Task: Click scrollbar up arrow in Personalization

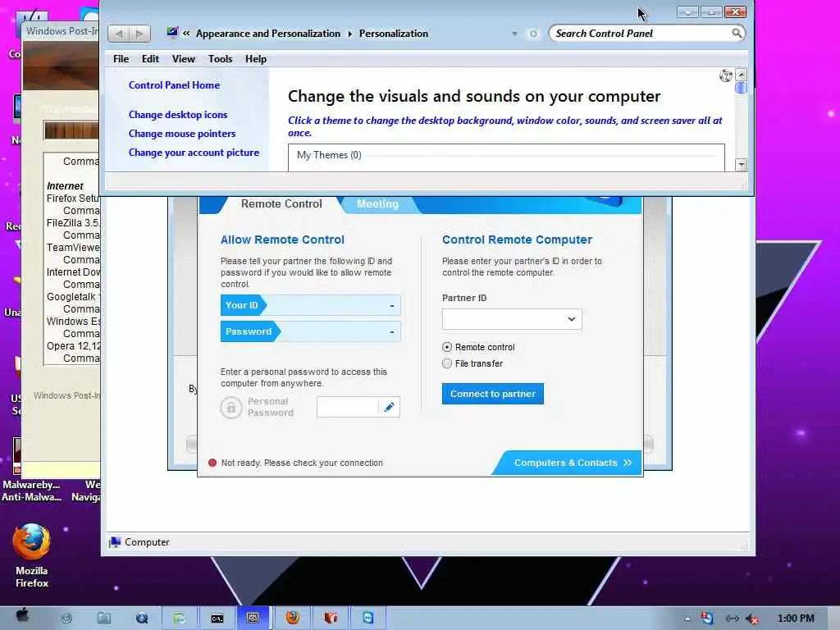Action: coord(742,75)
